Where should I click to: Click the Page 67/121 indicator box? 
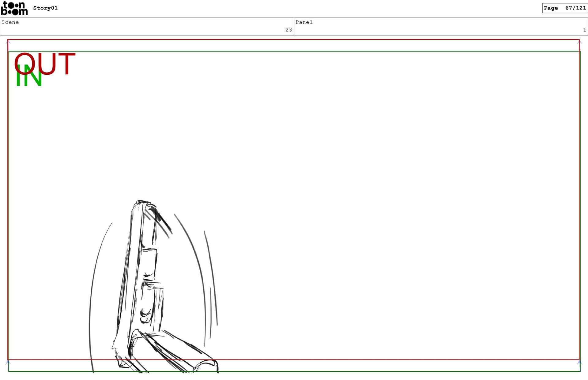coord(564,8)
